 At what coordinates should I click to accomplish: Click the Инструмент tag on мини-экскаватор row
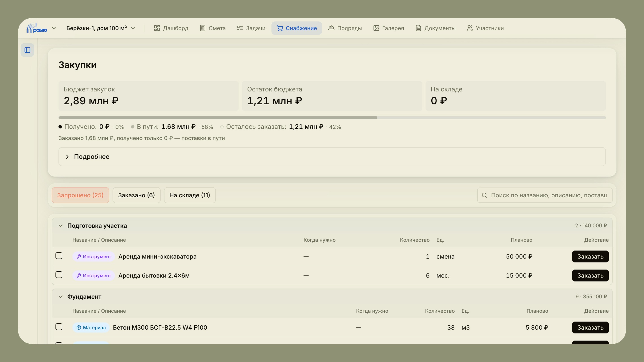point(94,256)
